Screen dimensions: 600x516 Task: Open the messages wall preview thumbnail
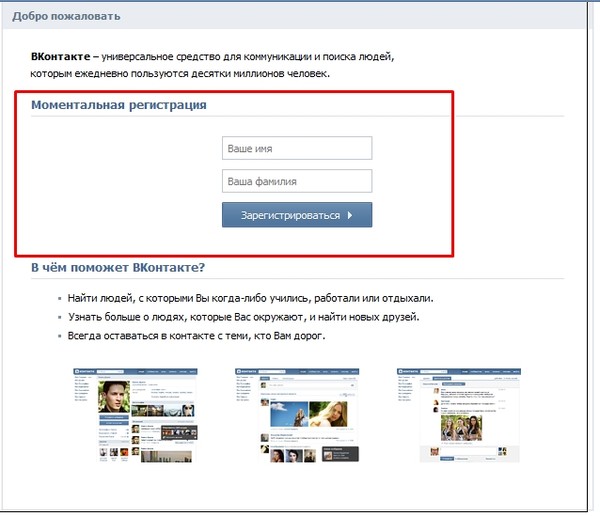pos(459,415)
